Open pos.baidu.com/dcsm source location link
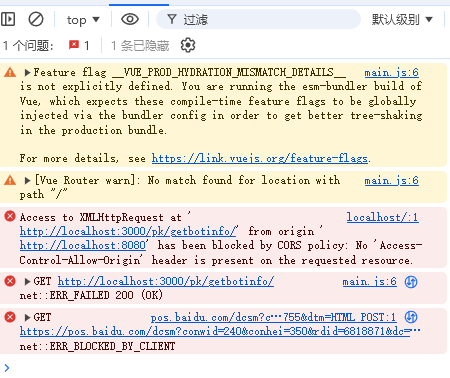The height and width of the screenshot is (378, 450). click(x=273, y=317)
